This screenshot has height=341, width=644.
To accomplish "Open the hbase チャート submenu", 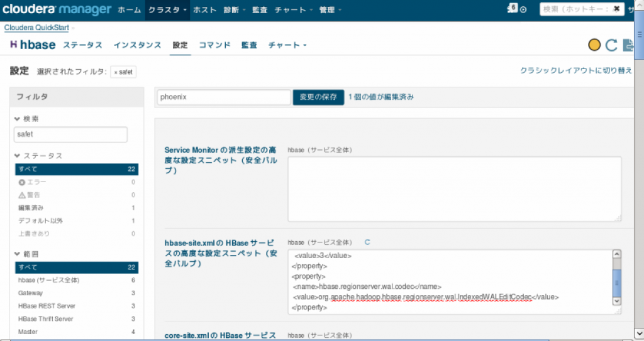I will pos(287,45).
